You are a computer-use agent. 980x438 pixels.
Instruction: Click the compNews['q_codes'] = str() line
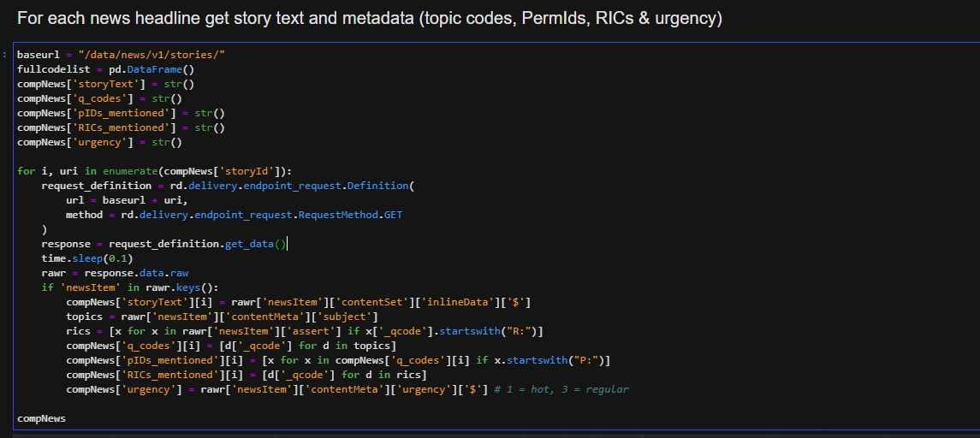(x=99, y=98)
